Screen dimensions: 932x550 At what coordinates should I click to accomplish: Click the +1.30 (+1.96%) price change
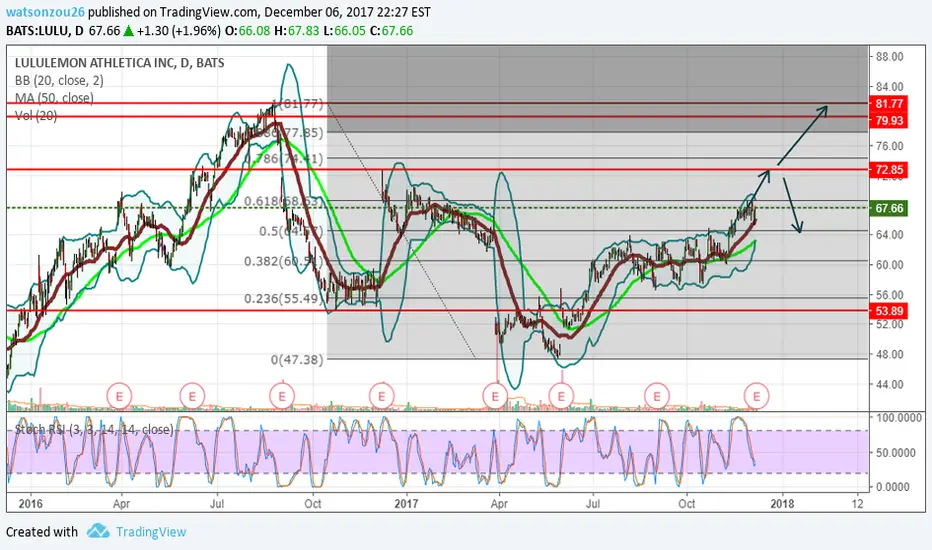[178, 31]
